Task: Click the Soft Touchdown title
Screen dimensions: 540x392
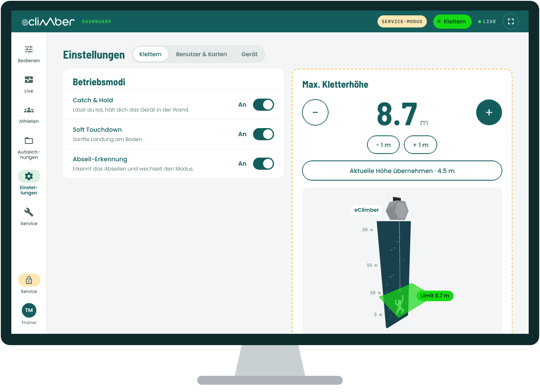Action: click(x=97, y=130)
